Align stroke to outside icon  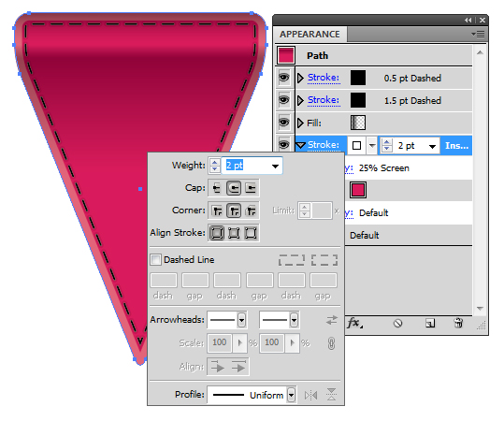251,233
